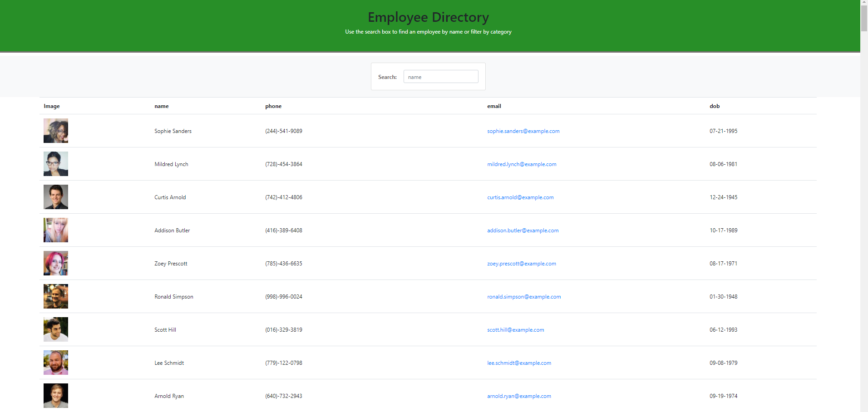Screen dimensions: 868x412
Task: Open mildred.lynch@example.com email link
Action: pyautogui.click(x=522, y=164)
